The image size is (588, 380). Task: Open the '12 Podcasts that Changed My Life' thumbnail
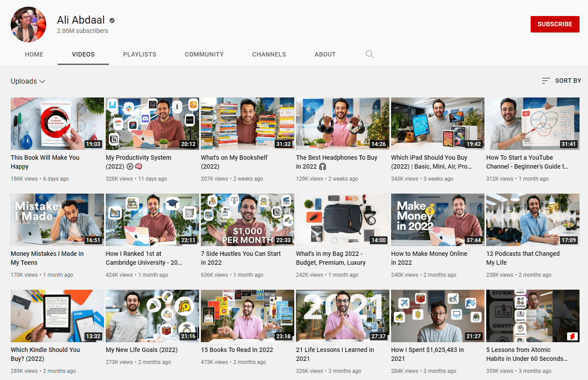533,220
